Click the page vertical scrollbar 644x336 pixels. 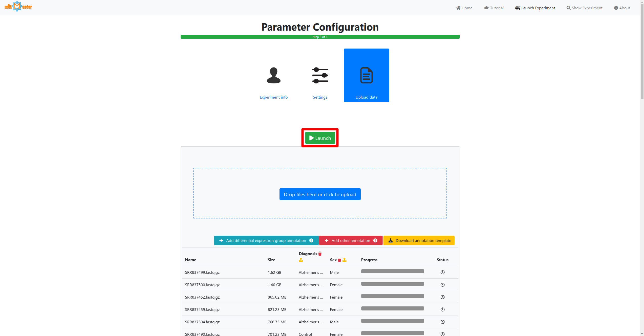[642, 51]
